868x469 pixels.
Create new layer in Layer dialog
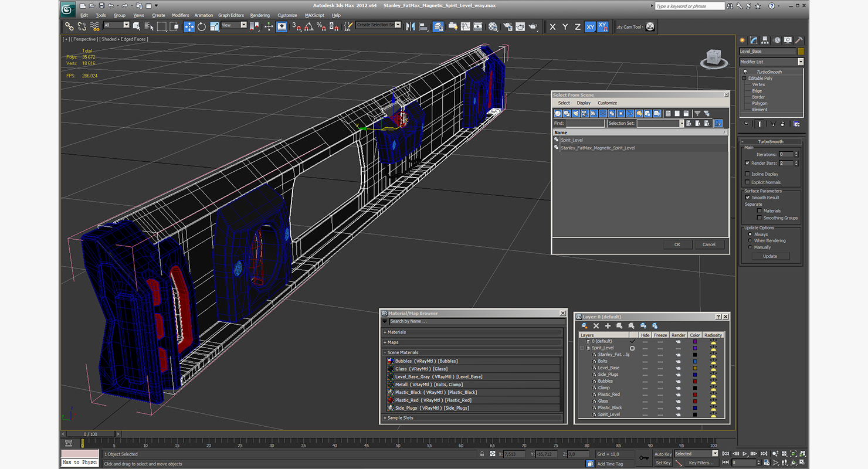pos(585,325)
